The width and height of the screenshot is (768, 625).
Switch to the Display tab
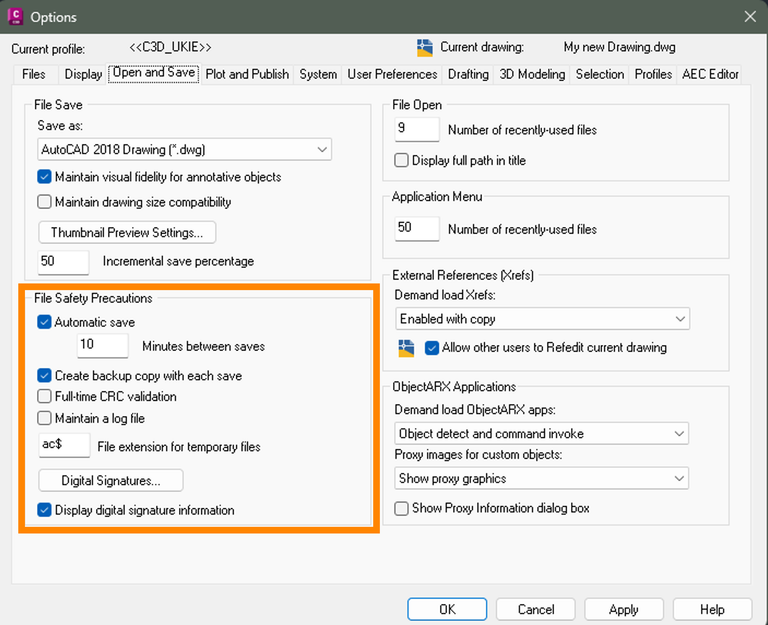[83, 74]
